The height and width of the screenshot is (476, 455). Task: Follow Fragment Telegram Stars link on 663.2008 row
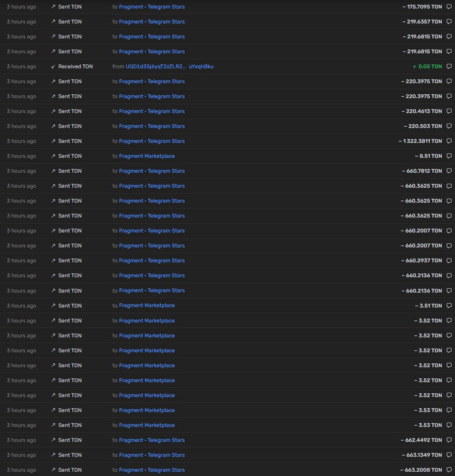click(x=152, y=470)
